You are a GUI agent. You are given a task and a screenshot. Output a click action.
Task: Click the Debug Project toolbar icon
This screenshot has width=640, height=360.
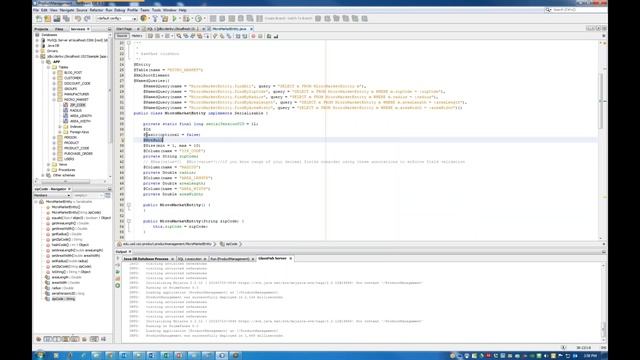[187, 18]
